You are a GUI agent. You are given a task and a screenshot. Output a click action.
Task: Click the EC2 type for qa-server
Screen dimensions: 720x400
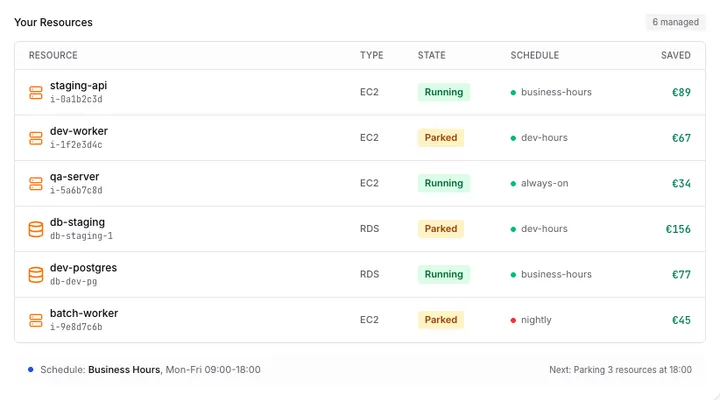[369, 183]
